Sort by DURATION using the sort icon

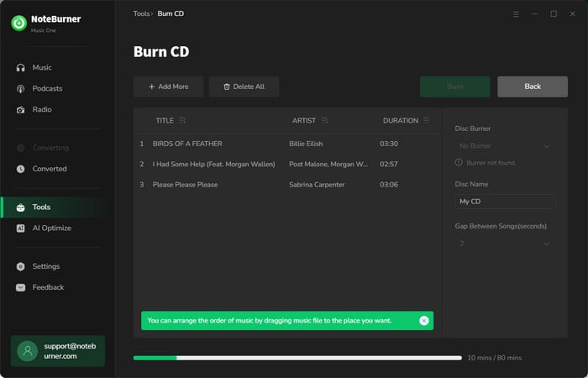pos(427,120)
